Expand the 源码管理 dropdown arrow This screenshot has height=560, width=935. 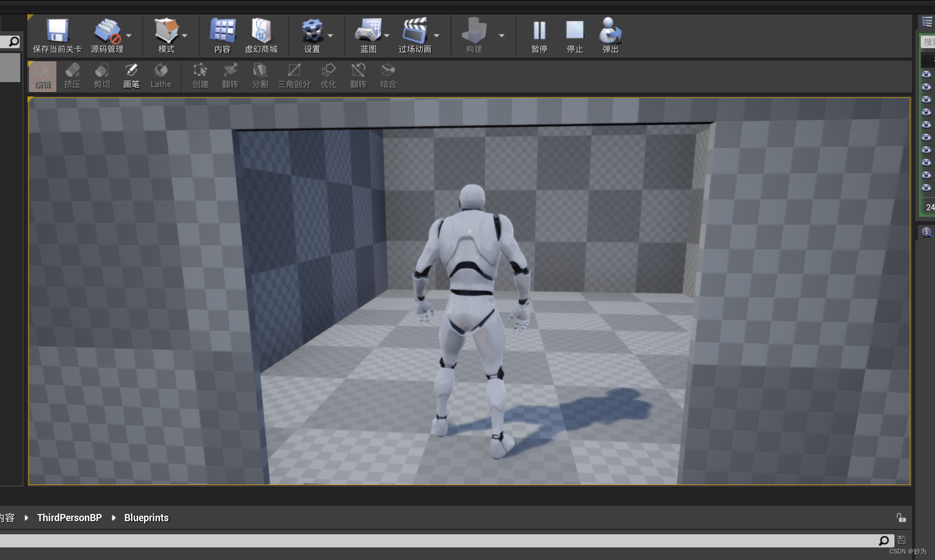[129, 36]
